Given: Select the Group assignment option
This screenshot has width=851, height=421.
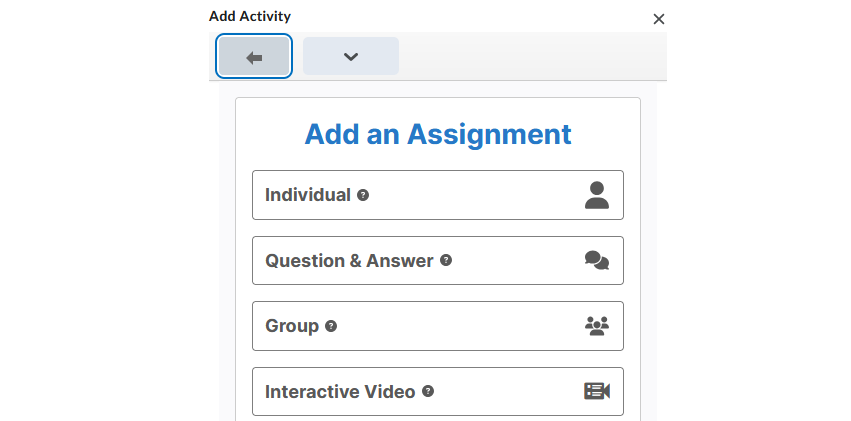Looking at the screenshot, I should pos(437,326).
